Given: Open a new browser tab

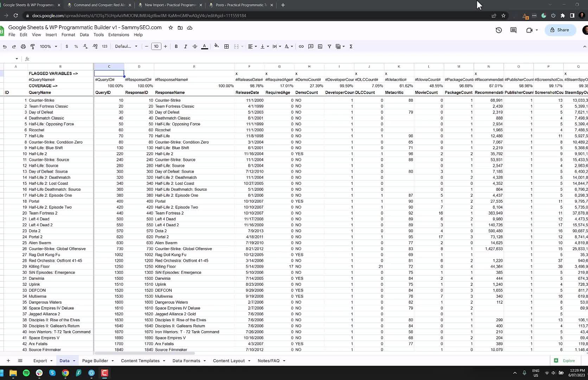Looking at the screenshot, I should point(283,5).
